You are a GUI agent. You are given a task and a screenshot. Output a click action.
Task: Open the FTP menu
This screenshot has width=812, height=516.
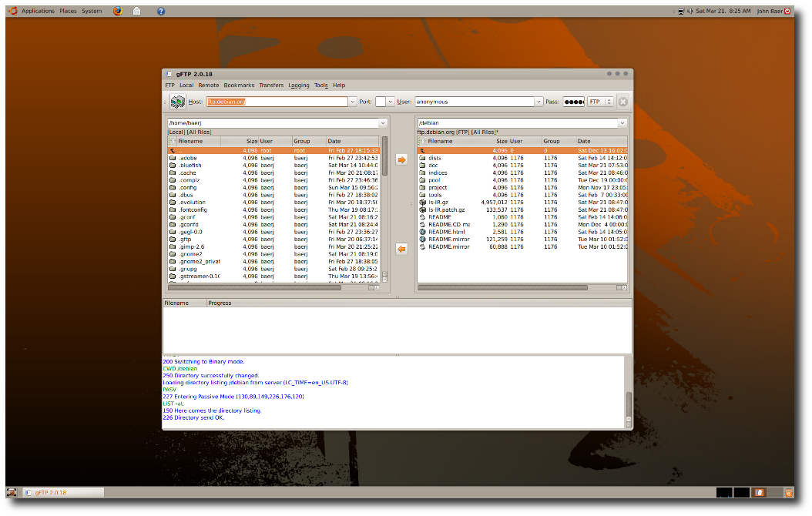(x=169, y=85)
